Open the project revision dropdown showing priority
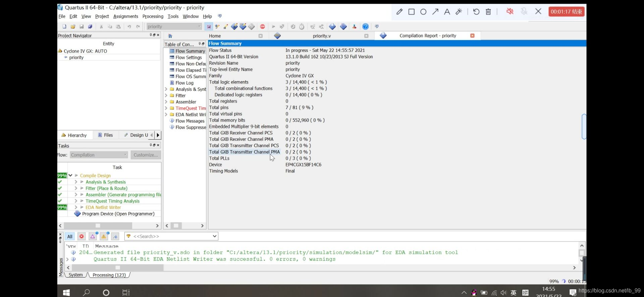The width and height of the screenshot is (644, 297). (174, 26)
